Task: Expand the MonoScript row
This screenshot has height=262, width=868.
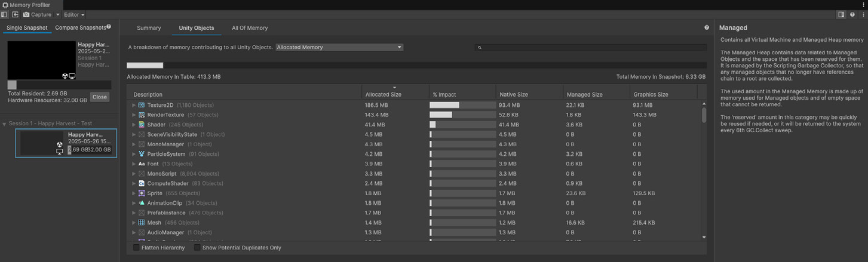Action: coord(134,174)
